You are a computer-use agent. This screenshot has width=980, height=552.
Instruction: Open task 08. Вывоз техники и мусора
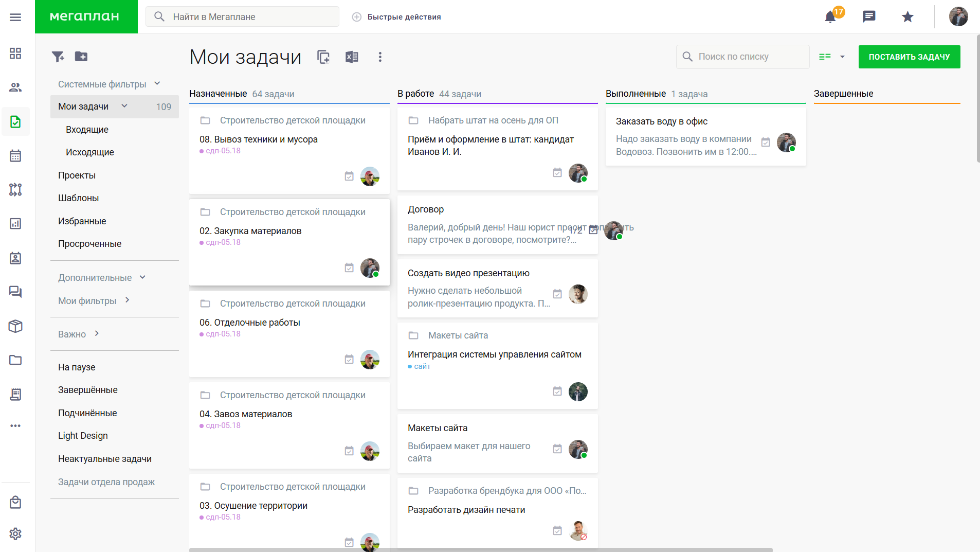(259, 139)
